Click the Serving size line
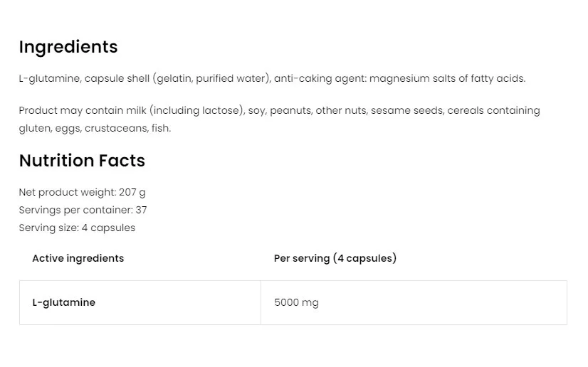The width and height of the screenshot is (588, 367). [77, 228]
